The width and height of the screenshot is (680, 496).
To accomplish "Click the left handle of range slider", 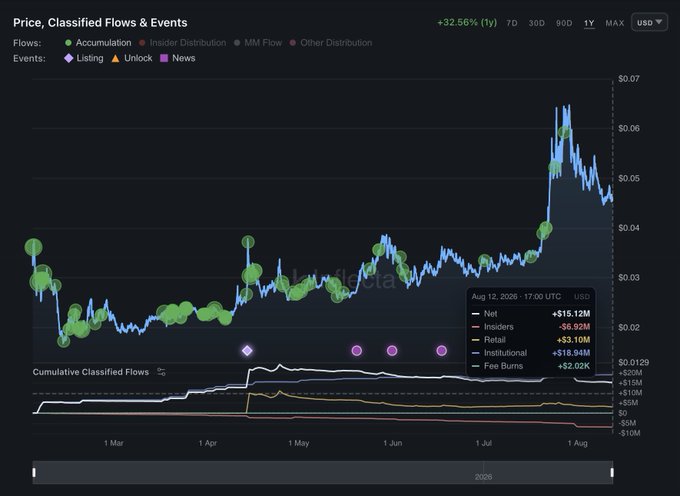I will 34,472.
